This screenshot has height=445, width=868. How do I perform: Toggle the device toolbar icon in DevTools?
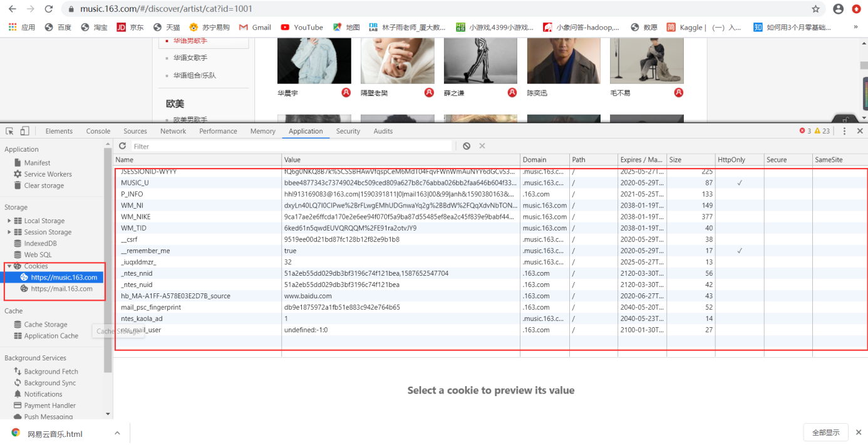[24, 131]
